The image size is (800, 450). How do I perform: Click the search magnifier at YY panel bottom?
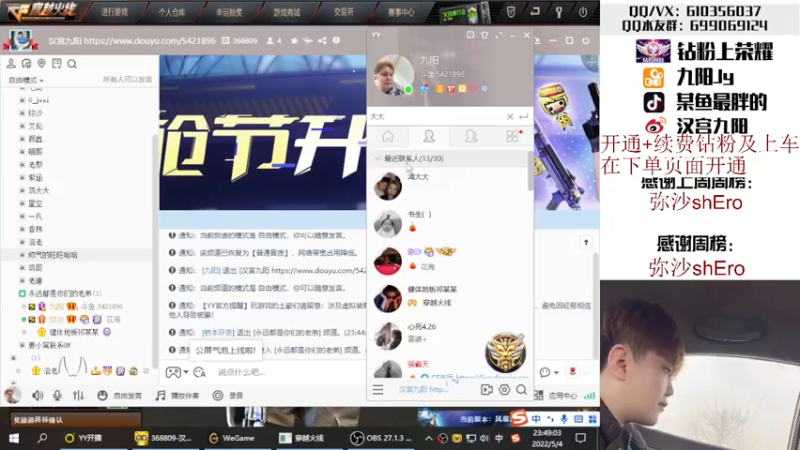(521, 390)
